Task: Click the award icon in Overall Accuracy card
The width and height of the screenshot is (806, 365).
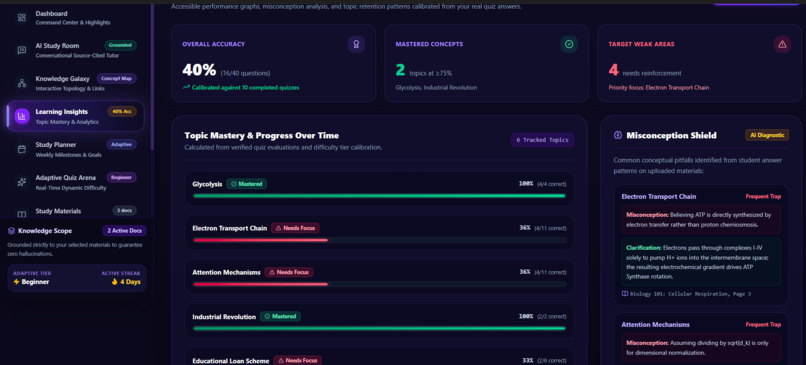Action: [356, 44]
